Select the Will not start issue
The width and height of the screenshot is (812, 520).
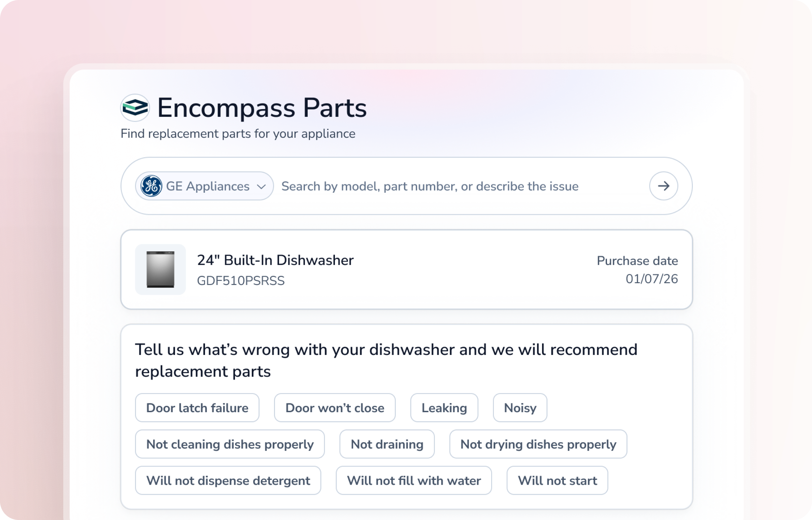557,481
